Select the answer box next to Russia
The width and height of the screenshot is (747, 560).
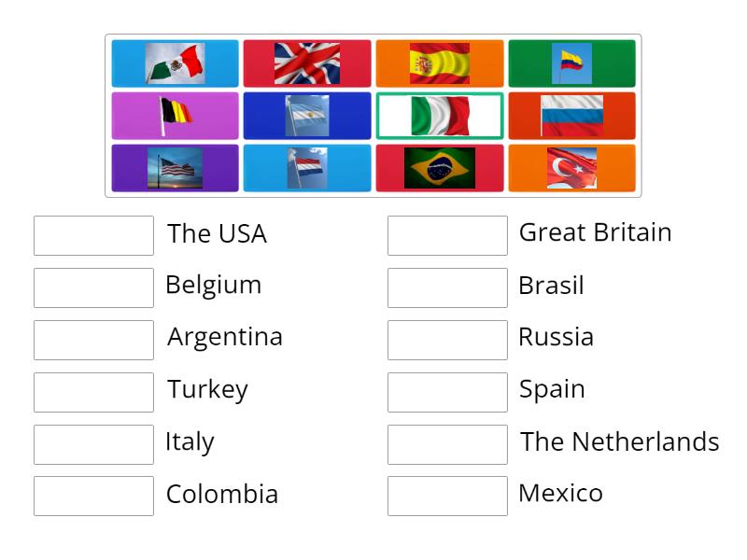[x=447, y=340]
